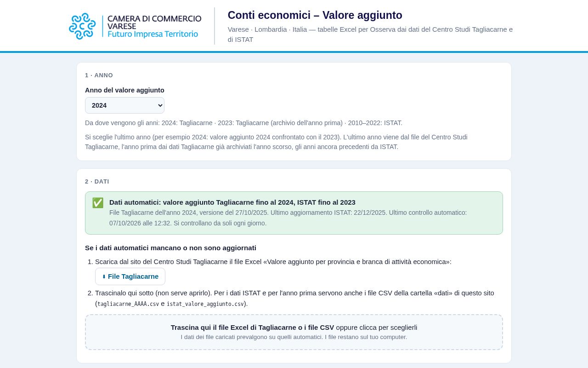This screenshot has height=368, width=588.
Task: Click the 'Ultimo aggiornamento ISTAT: 22/12/2025' text
Action: 329,213
